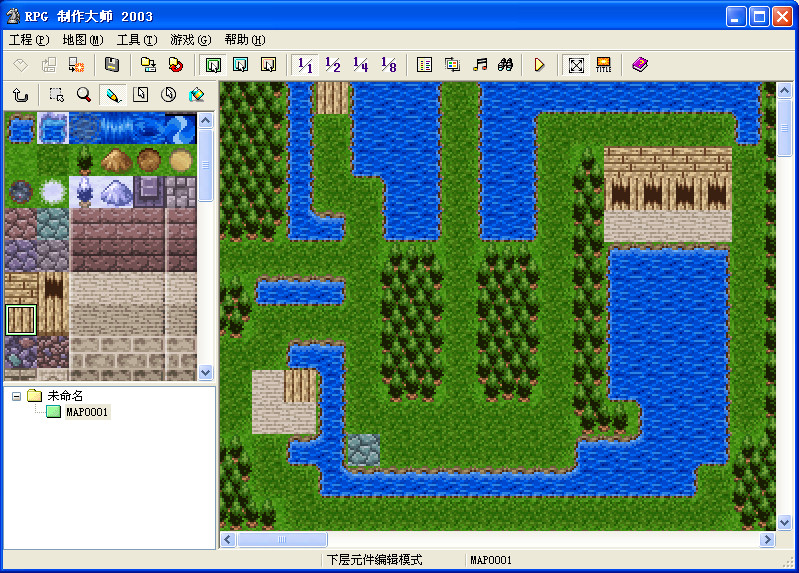Pick the light blue water tile
799x573 pixels.
[53, 128]
